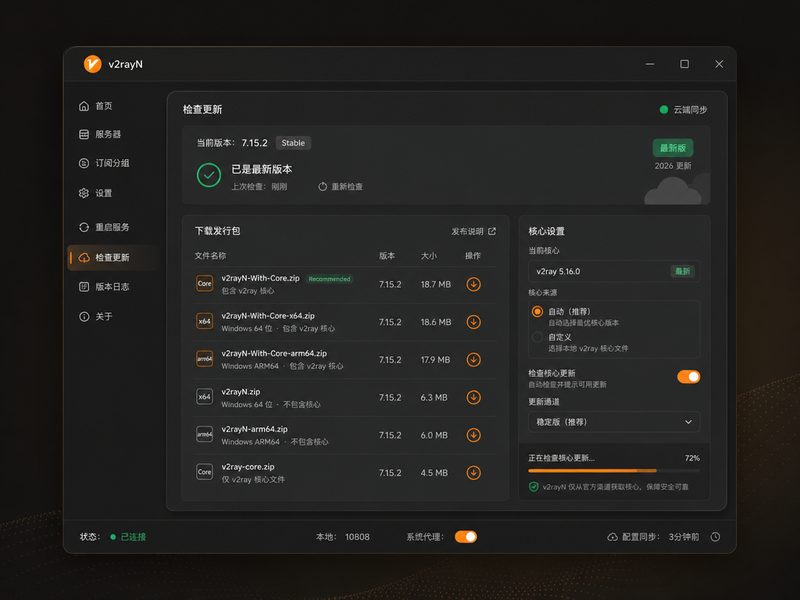Click 18.7 MB size value

436,284
